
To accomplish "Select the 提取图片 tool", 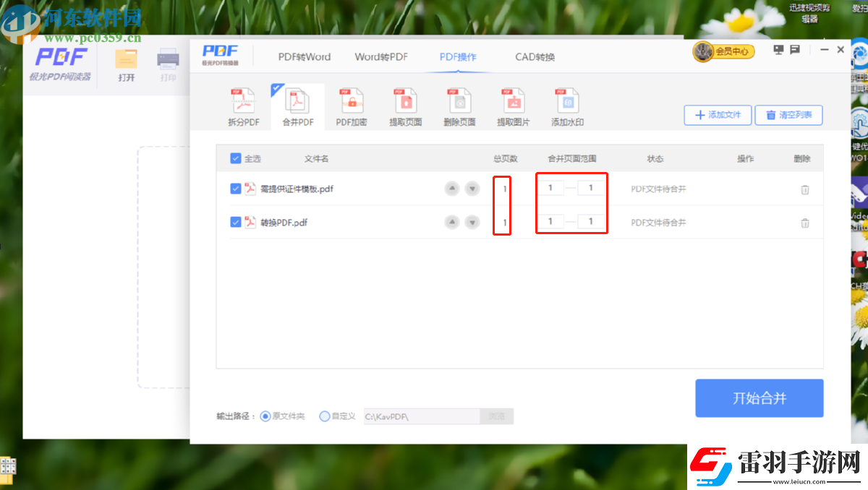I will tap(514, 105).
